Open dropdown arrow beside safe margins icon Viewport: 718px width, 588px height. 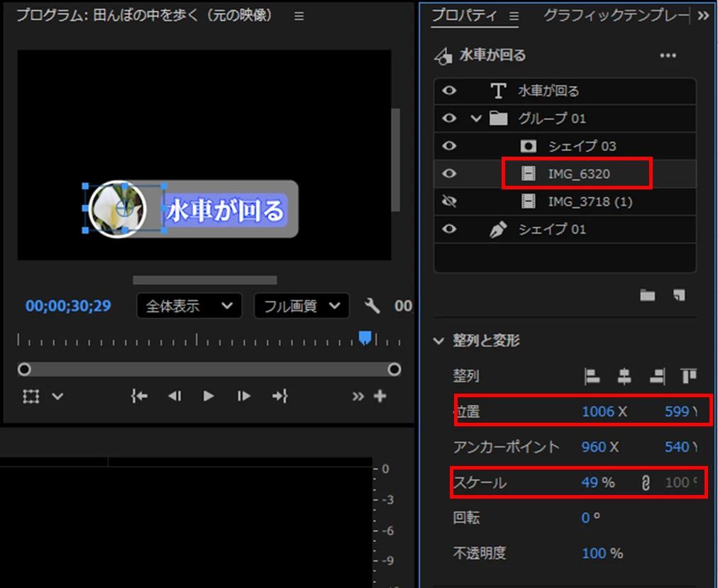click(x=57, y=396)
